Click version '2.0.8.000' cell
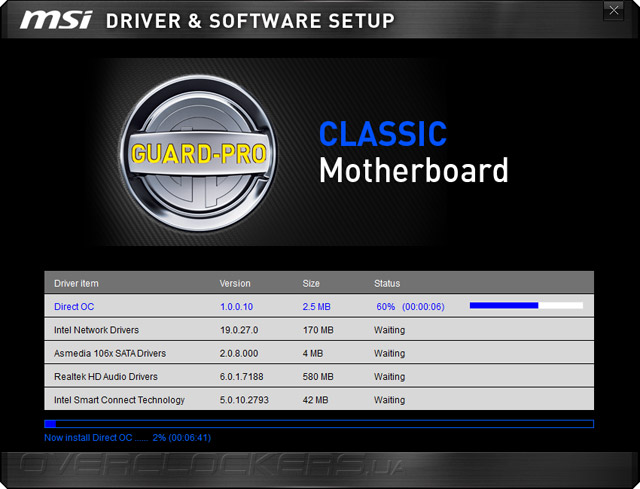 click(239, 353)
